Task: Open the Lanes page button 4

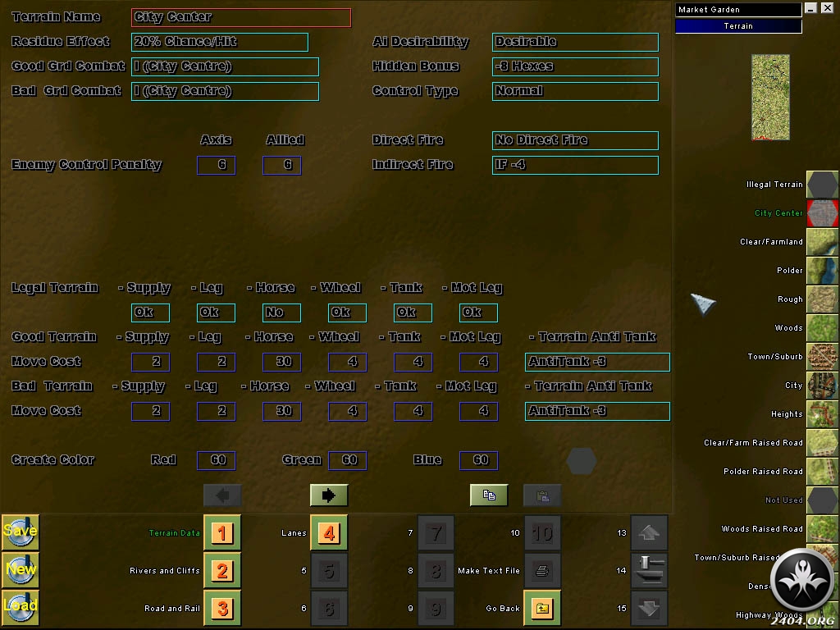Action: 329,533
